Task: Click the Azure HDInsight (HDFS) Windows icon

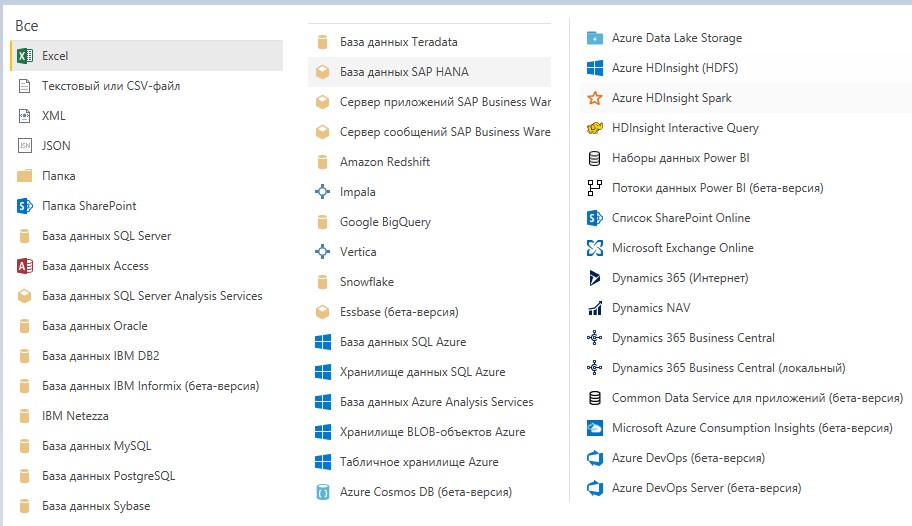Action: coord(594,68)
